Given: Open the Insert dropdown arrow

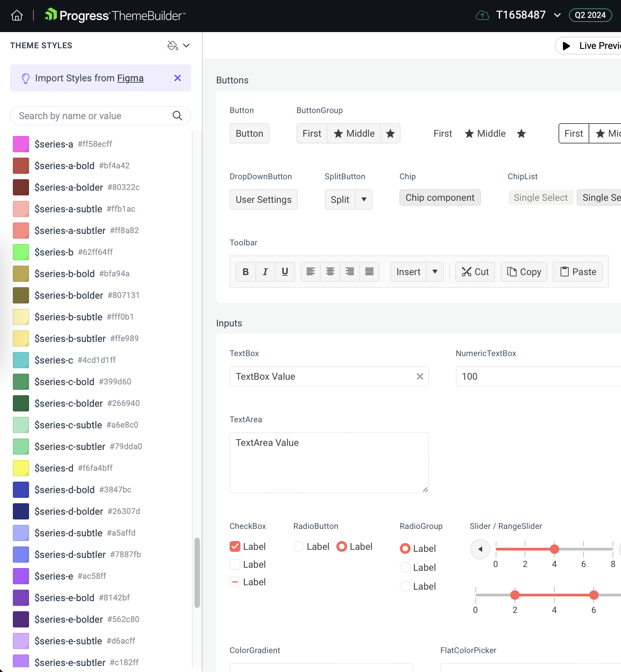Looking at the screenshot, I should pos(435,272).
